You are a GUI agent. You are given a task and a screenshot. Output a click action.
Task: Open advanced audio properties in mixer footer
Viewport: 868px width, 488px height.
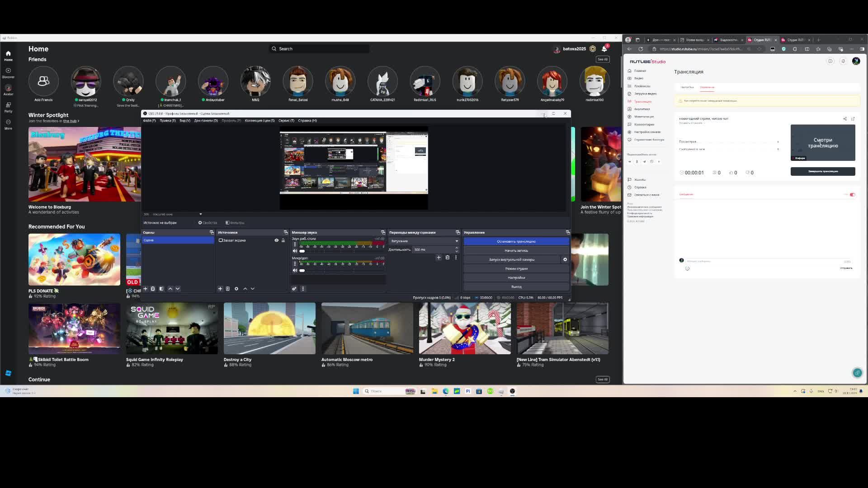(294, 289)
